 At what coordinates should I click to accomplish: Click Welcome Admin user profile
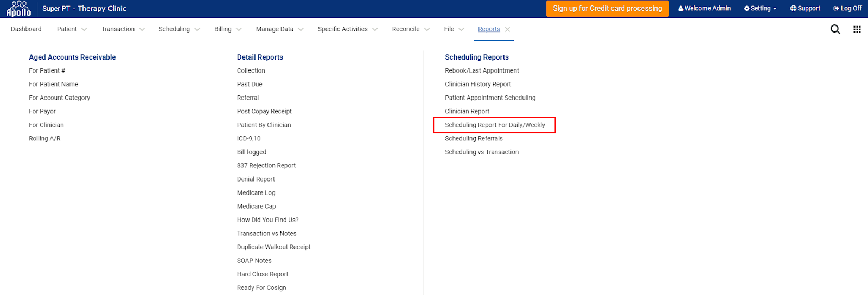[x=705, y=8]
